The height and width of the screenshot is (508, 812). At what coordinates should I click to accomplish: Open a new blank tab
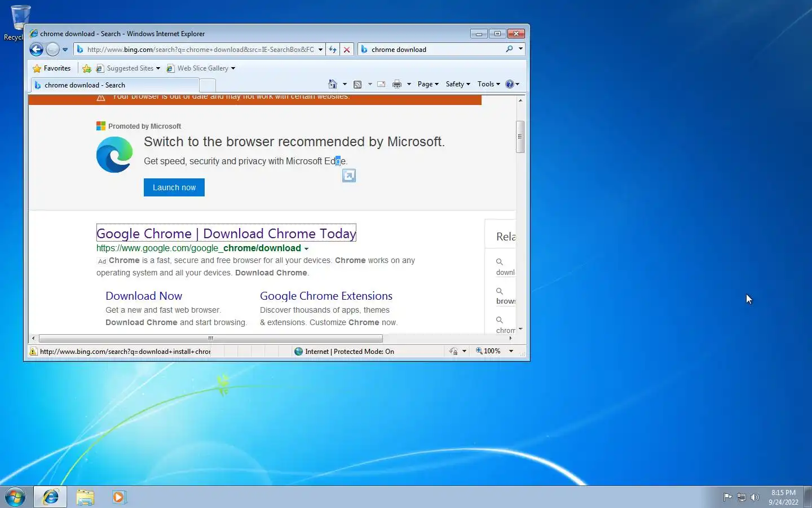[208, 85]
